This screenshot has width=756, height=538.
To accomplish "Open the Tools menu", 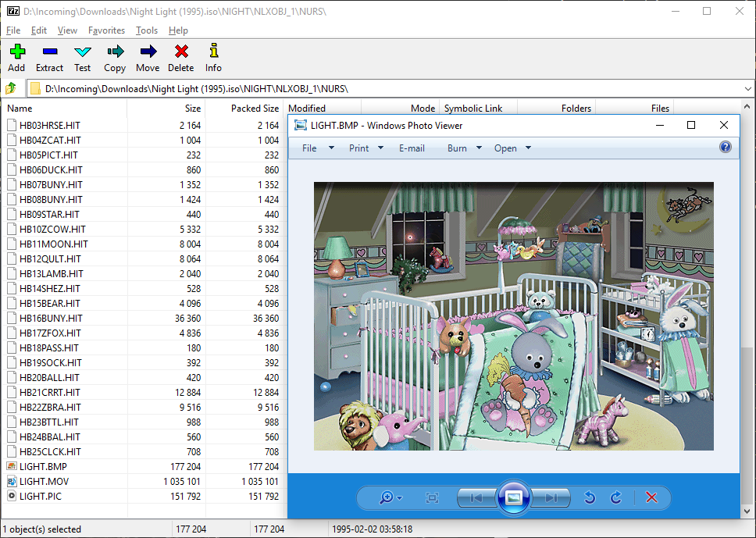I will point(147,30).
